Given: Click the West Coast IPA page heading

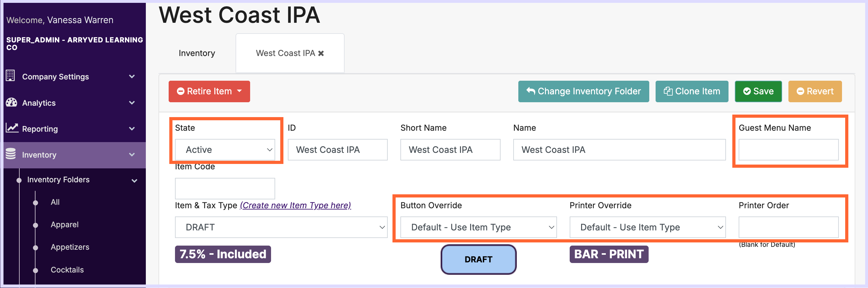Looking at the screenshot, I should [239, 15].
